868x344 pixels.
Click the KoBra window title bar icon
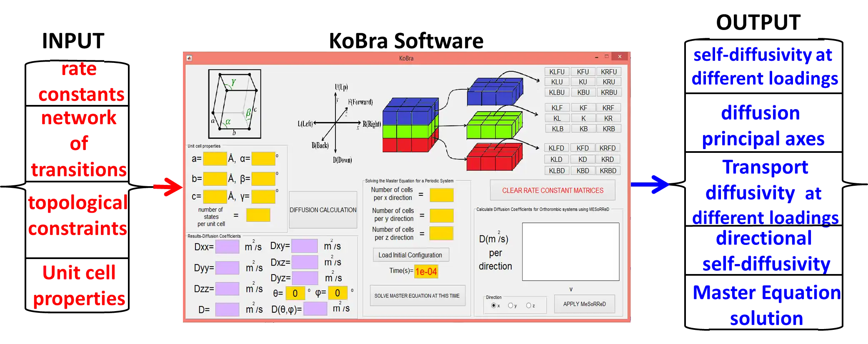coord(189,58)
